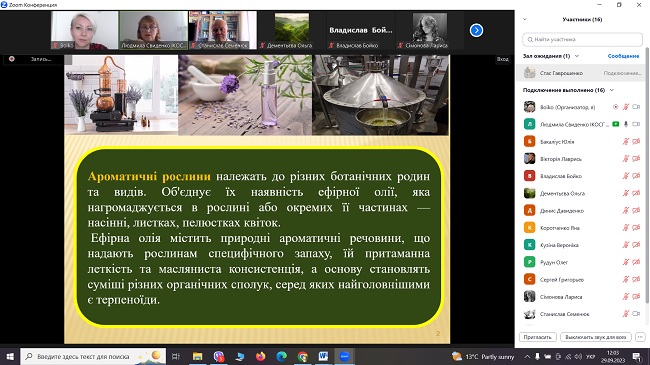
Task: Collapse the Подключение выполнено participants list
Action: pyautogui.click(x=611, y=90)
